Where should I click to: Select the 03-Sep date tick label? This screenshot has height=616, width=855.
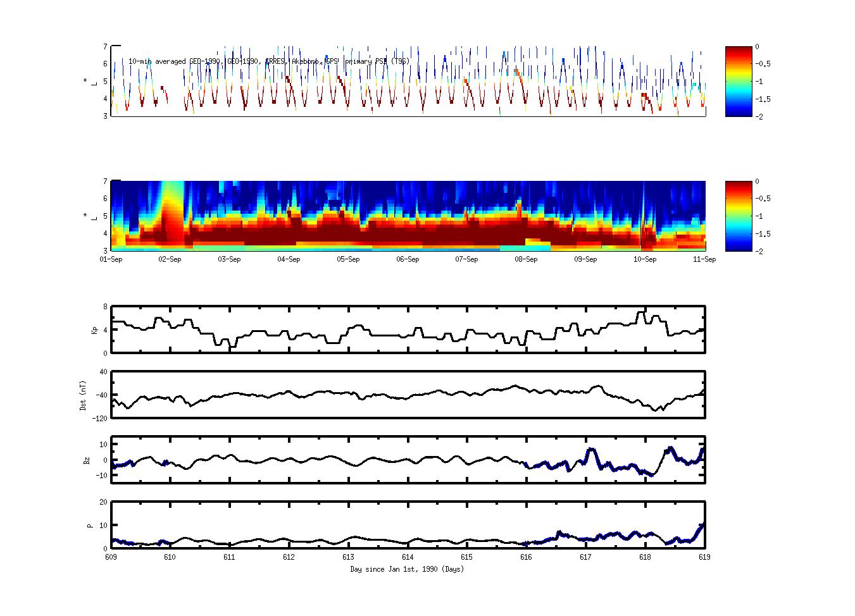[230, 259]
